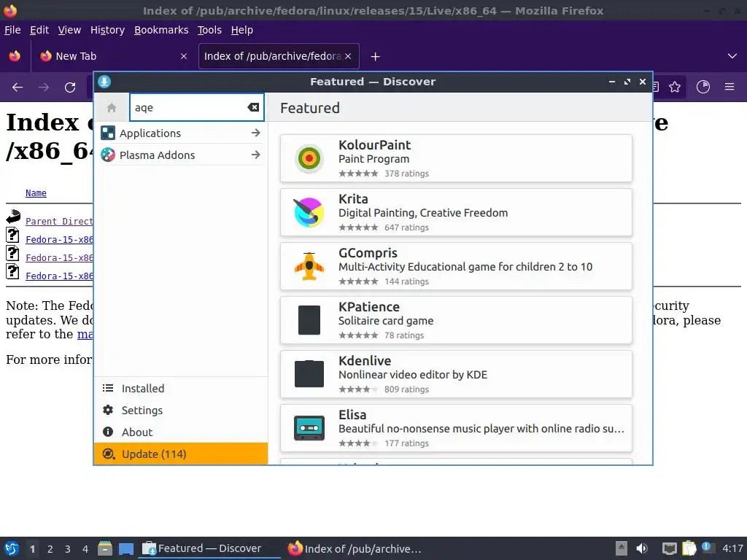Click the show desktop taskbar icon

coord(126,548)
